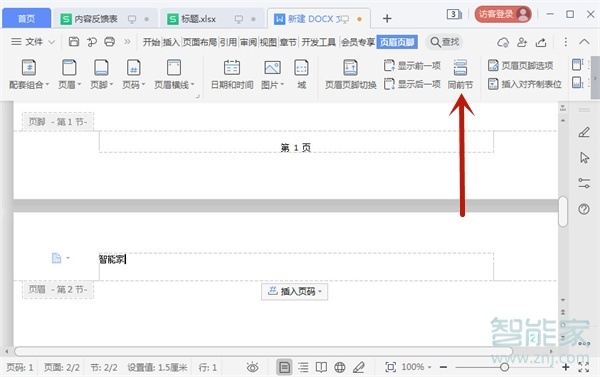Click the undo icon
The image size is (600, 377).
92,41
